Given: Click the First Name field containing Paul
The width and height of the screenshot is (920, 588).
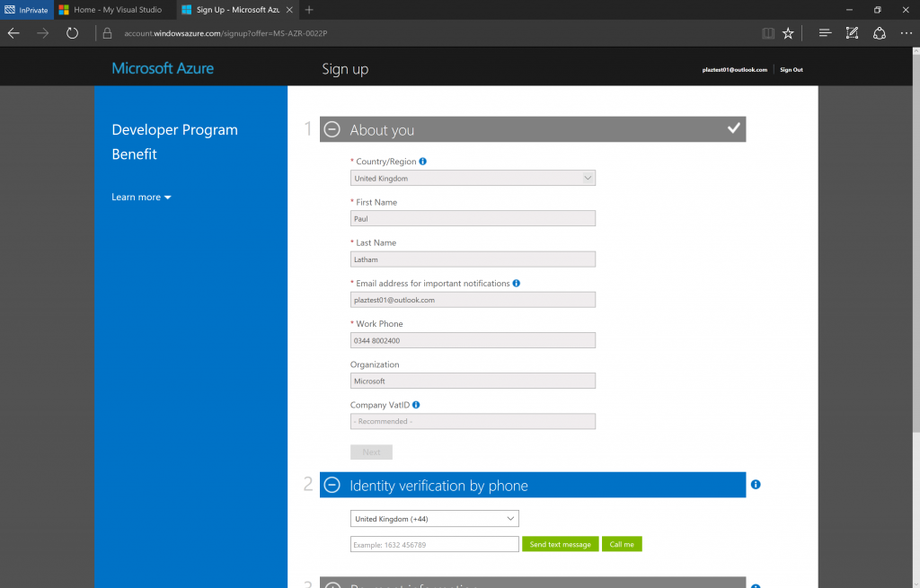Looking at the screenshot, I should (x=473, y=219).
